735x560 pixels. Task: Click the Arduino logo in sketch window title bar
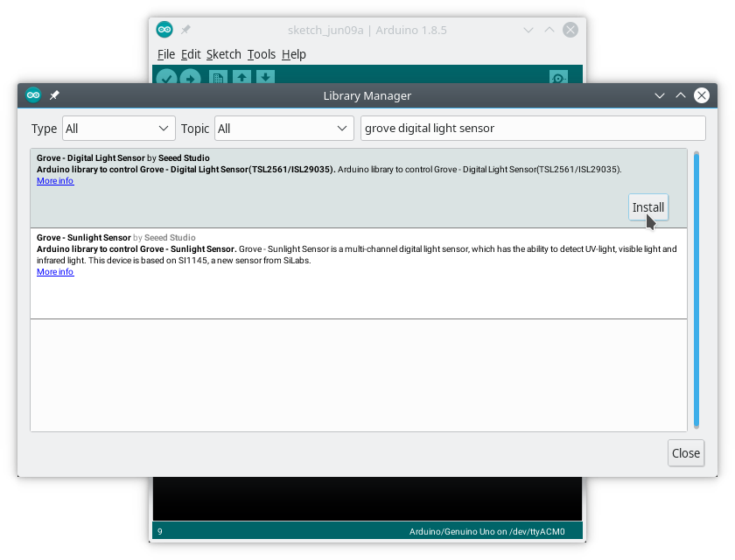click(164, 28)
